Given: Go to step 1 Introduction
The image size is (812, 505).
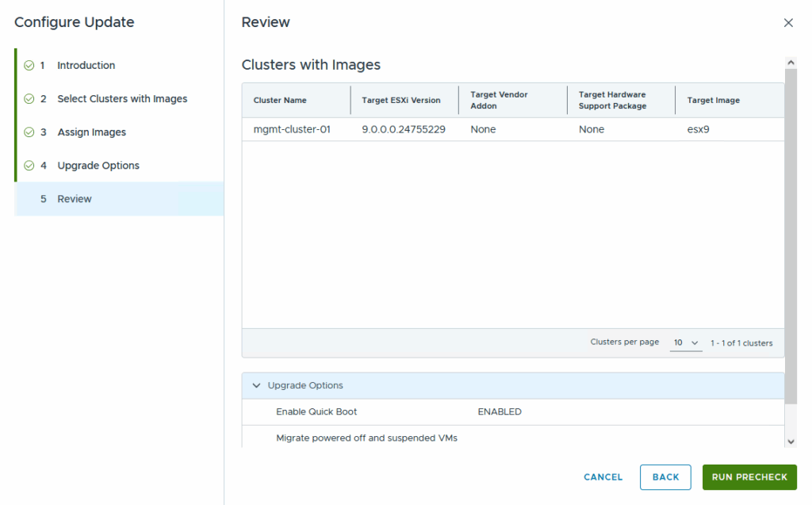Looking at the screenshot, I should pyautogui.click(x=86, y=66).
